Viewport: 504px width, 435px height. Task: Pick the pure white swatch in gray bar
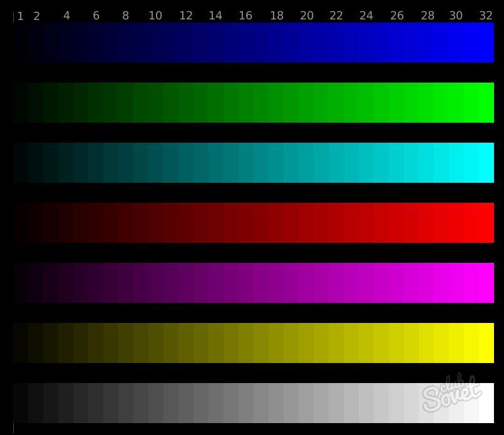[486, 403]
